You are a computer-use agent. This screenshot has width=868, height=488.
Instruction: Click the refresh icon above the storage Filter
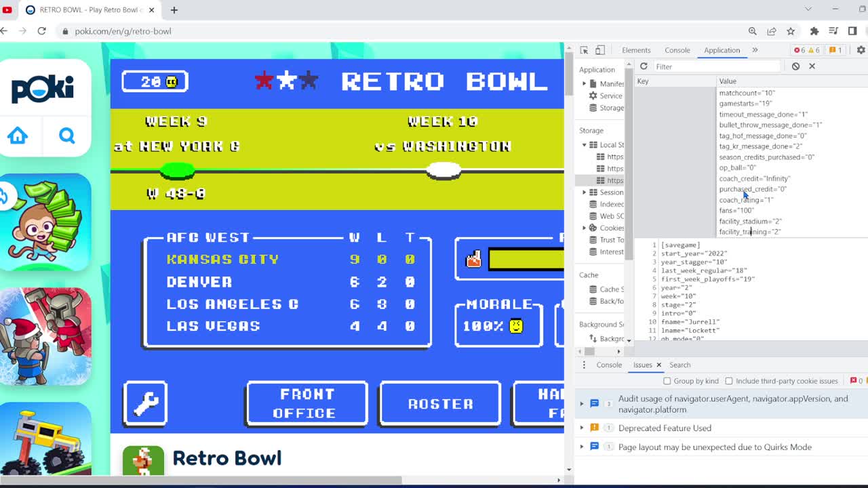643,66
